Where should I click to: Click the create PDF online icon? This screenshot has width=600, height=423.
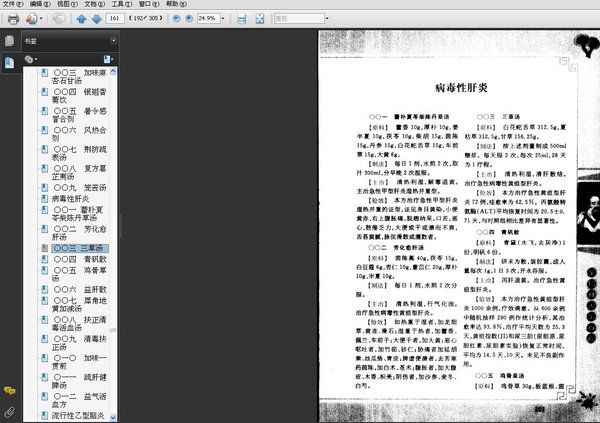(31, 18)
